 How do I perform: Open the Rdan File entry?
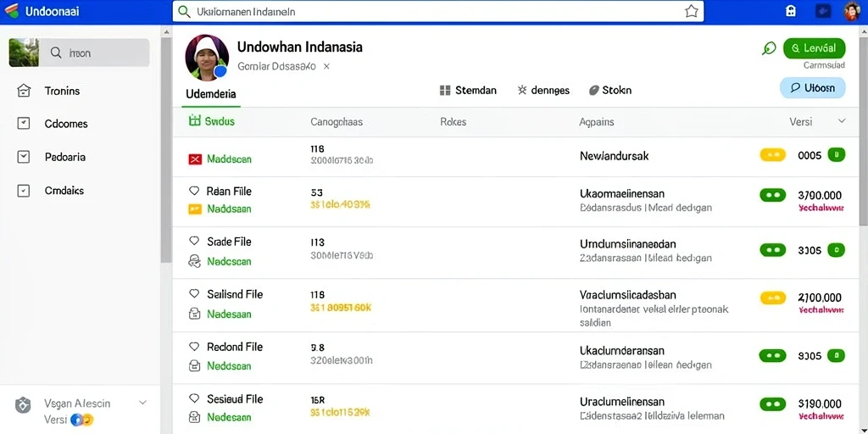pos(229,192)
